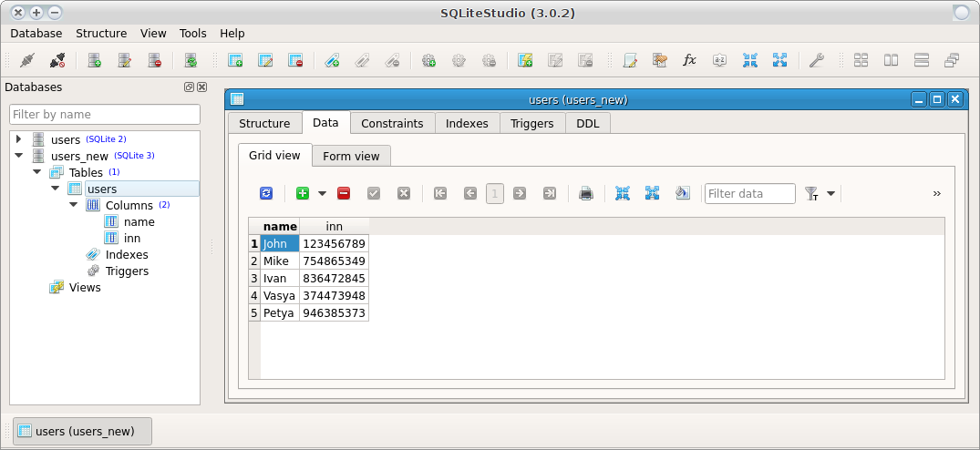Click the Disconnect from database icon
980x450 pixels.
57,60
